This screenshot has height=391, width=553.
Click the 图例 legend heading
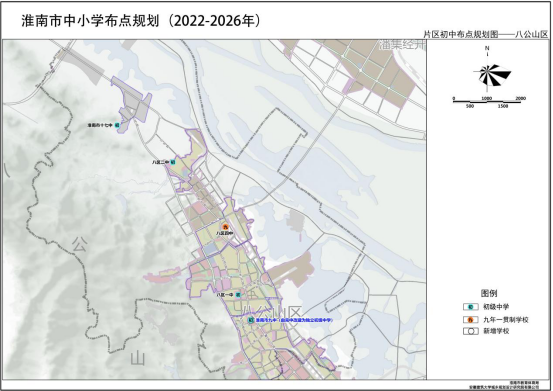pyautogui.click(x=489, y=293)
